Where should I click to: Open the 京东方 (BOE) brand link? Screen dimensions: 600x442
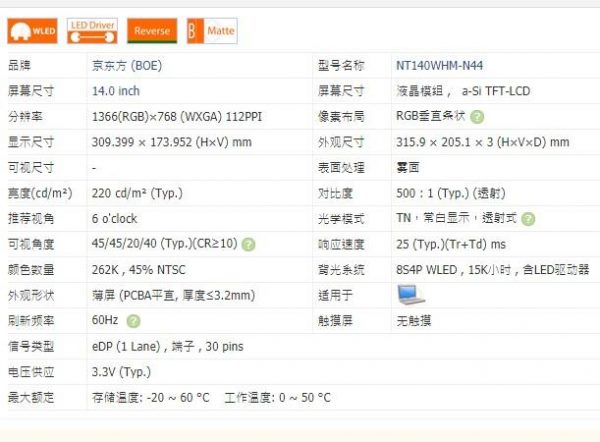(x=127, y=66)
